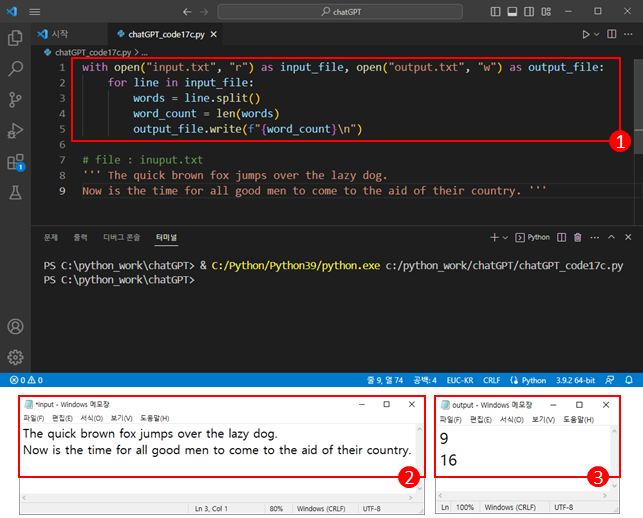Open 도움말(H) menu in input Notepad

pos(155,418)
